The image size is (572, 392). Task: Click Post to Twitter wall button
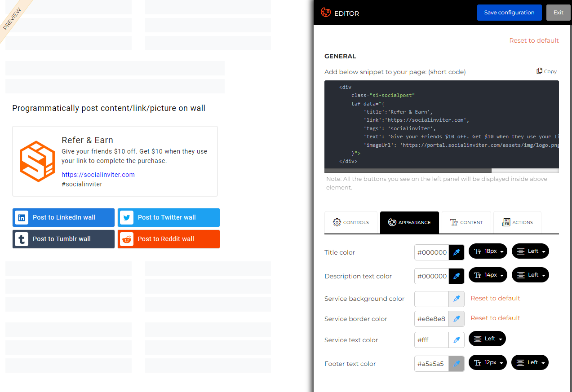[x=168, y=217]
